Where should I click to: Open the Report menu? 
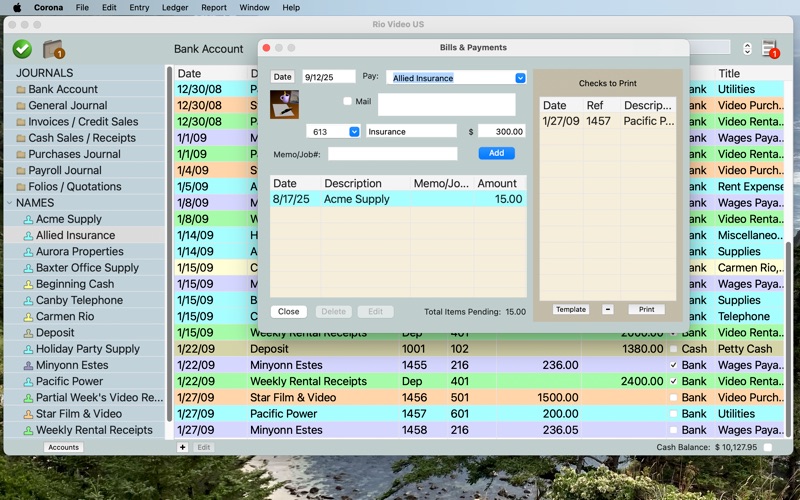[214, 7]
